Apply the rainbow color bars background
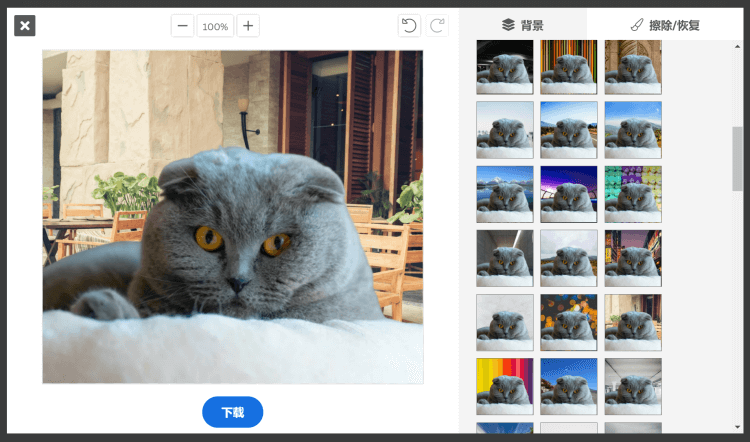Screen dimensions: 750x442 point(505,387)
